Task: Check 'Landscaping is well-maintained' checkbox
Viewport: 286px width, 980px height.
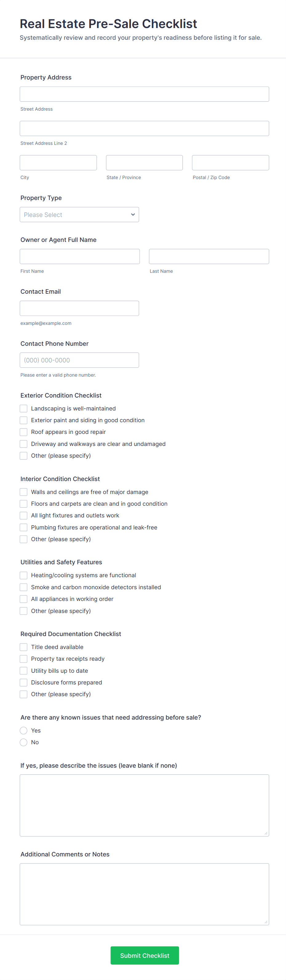Action: pyautogui.click(x=24, y=409)
